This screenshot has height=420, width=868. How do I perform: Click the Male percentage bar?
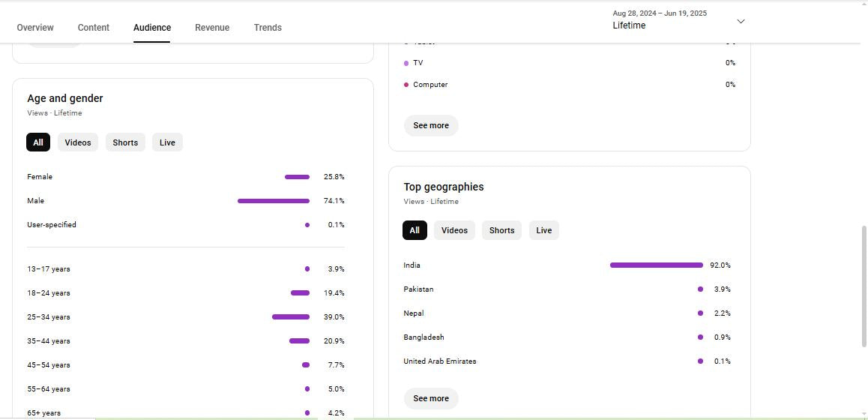pos(274,201)
